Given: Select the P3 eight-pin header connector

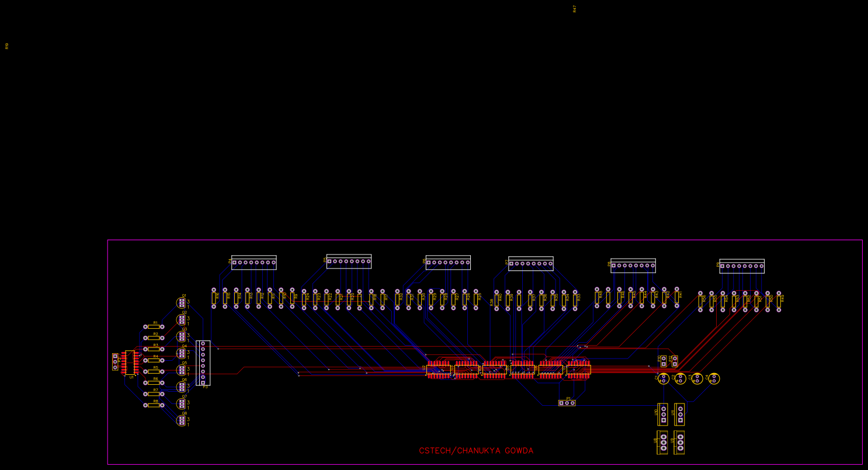Looking at the screenshot, I should [x=203, y=363].
